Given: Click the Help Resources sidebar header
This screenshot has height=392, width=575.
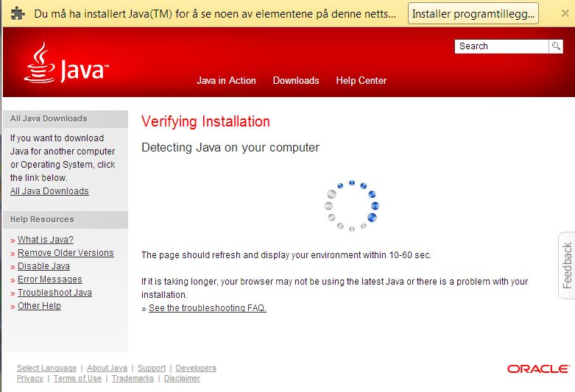Looking at the screenshot, I should [x=66, y=219].
